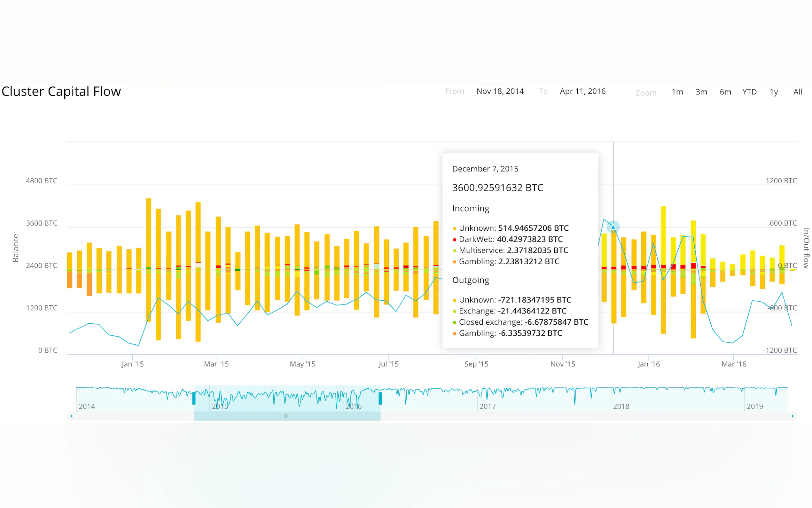This screenshot has width=812, height=508.
Task: Edit the From date Nov 18, 2014
Action: coord(500,91)
